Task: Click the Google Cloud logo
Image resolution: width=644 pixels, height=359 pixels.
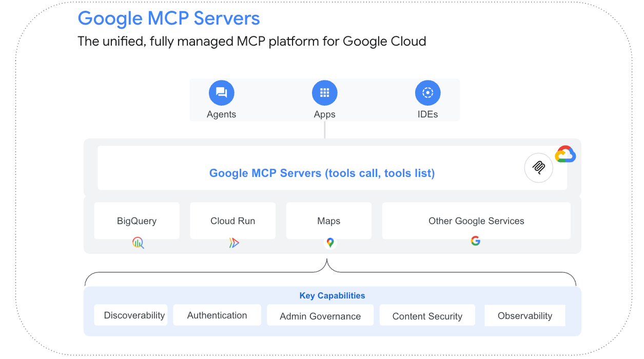Action: pos(565,154)
